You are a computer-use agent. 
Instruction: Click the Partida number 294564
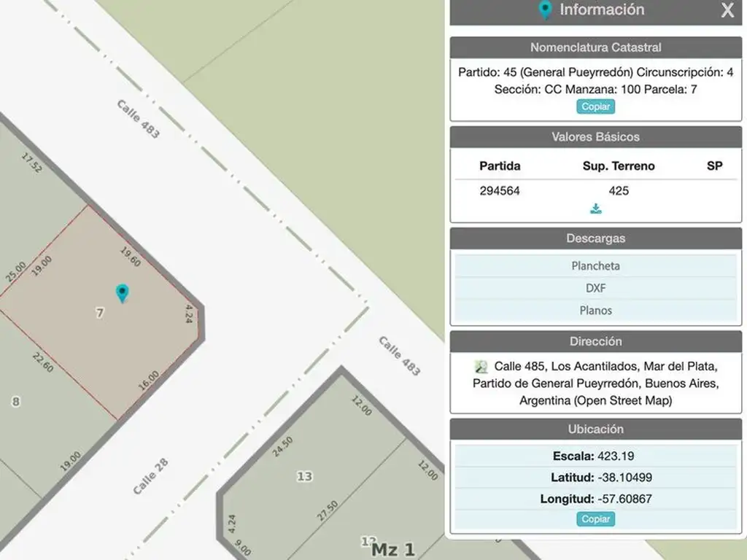point(500,191)
